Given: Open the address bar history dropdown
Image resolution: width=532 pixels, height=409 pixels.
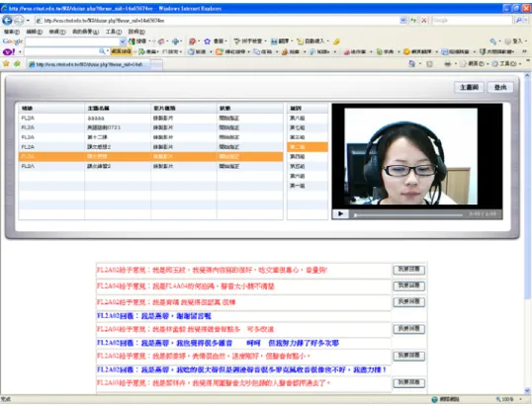Looking at the screenshot, I should click(x=402, y=21).
